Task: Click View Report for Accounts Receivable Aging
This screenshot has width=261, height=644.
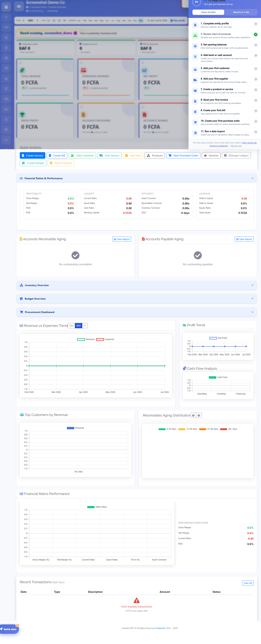Action: [x=122, y=239]
